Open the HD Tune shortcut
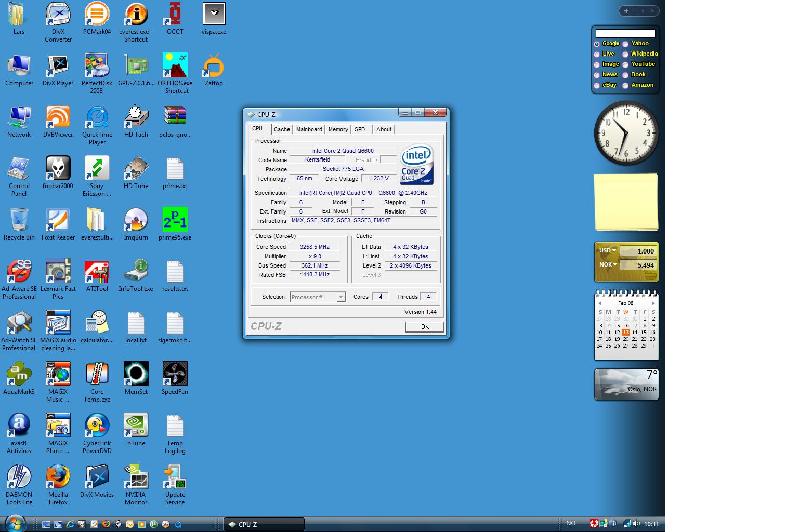This screenshot has height=532, width=786. coord(136,169)
